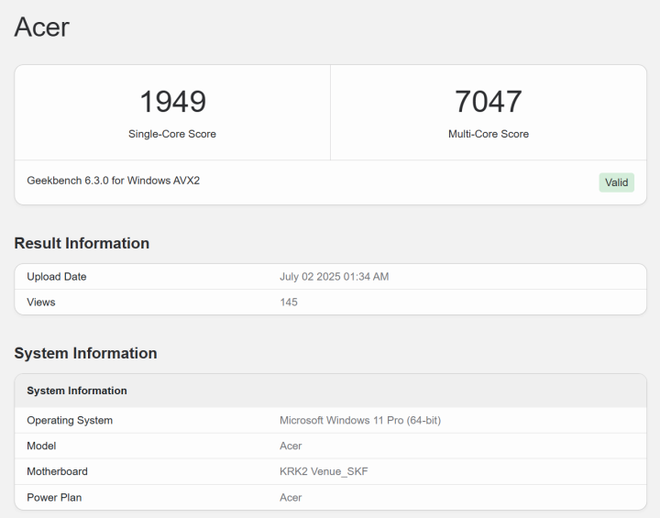Click the 1949 single-core score value

(173, 102)
